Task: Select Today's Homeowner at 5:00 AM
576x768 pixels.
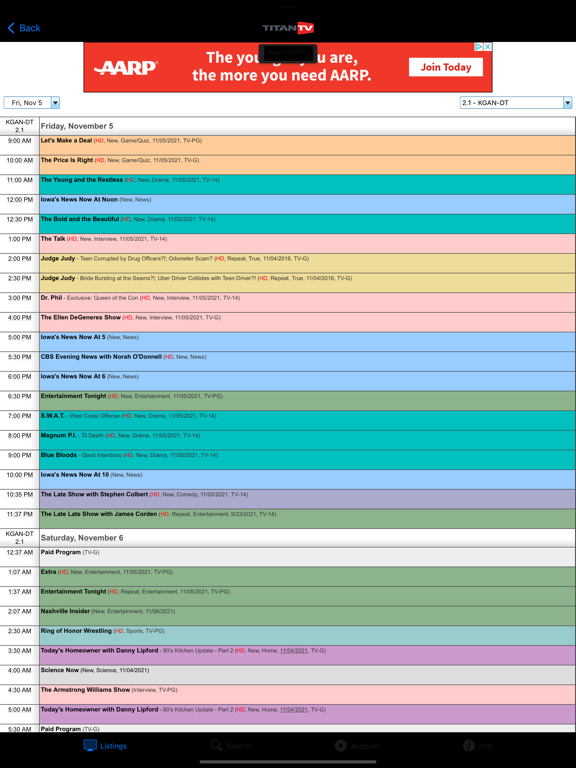Action: 307,714
